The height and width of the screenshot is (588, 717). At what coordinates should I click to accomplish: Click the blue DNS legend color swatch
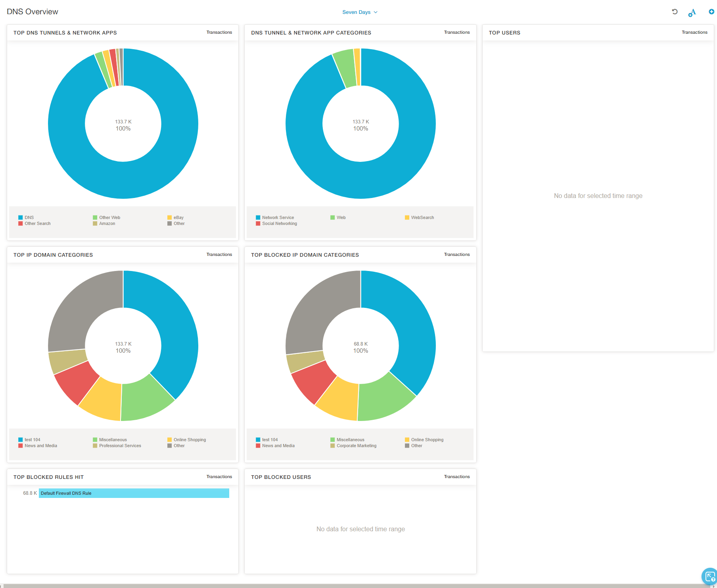point(21,218)
